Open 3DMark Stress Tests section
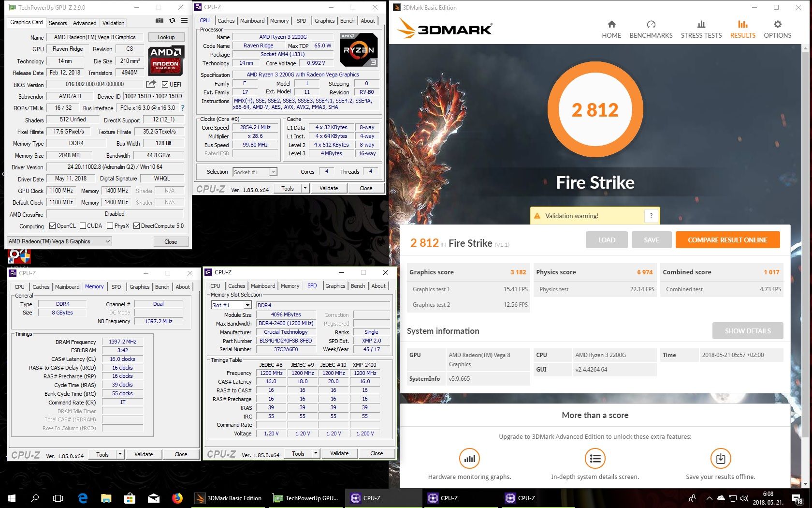 [701, 30]
